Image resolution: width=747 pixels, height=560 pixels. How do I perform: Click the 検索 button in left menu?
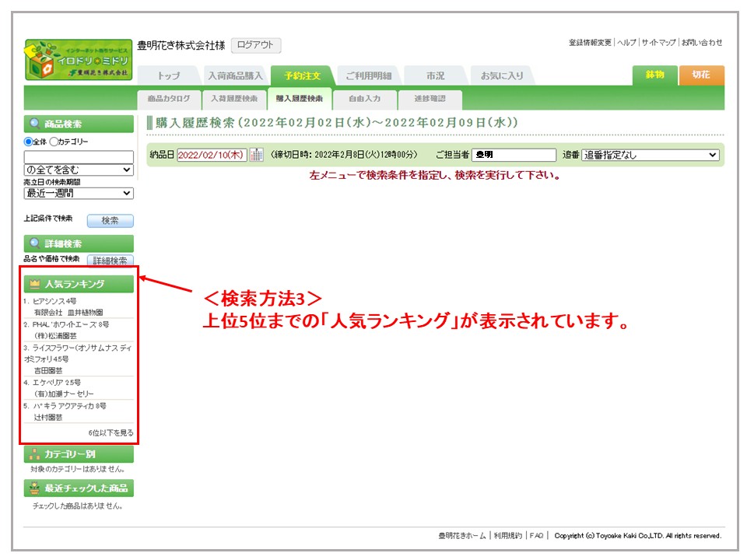point(110,221)
